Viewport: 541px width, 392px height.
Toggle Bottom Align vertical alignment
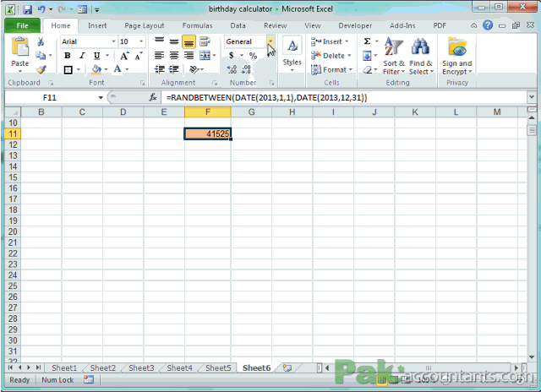(189, 41)
